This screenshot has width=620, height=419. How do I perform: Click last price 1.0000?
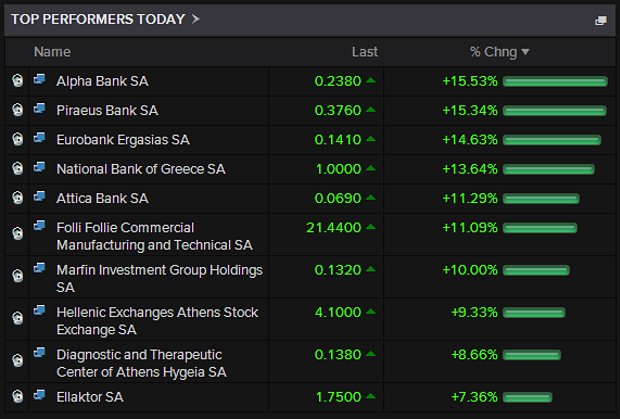pyautogui.click(x=338, y=169)
